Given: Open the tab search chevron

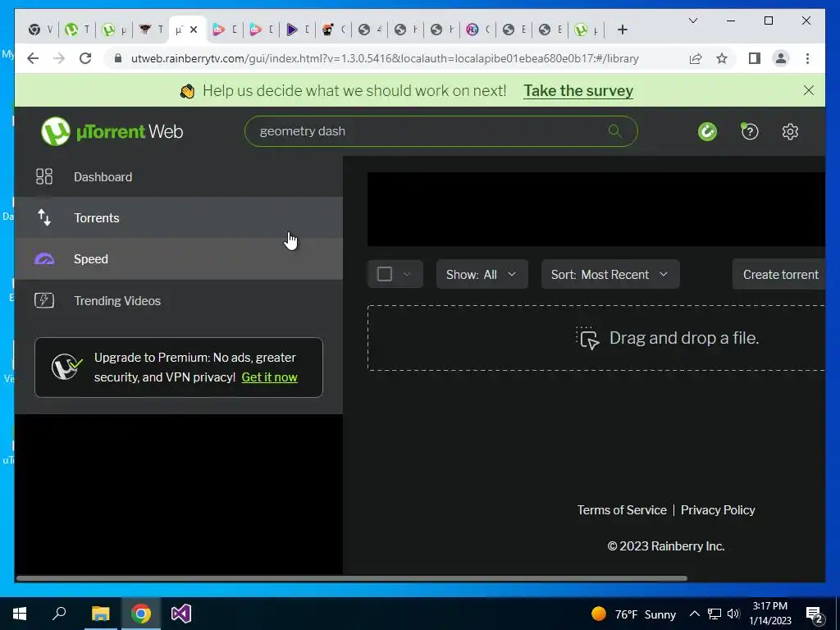Looking at the screenshot, I should [x=692, y=21].
